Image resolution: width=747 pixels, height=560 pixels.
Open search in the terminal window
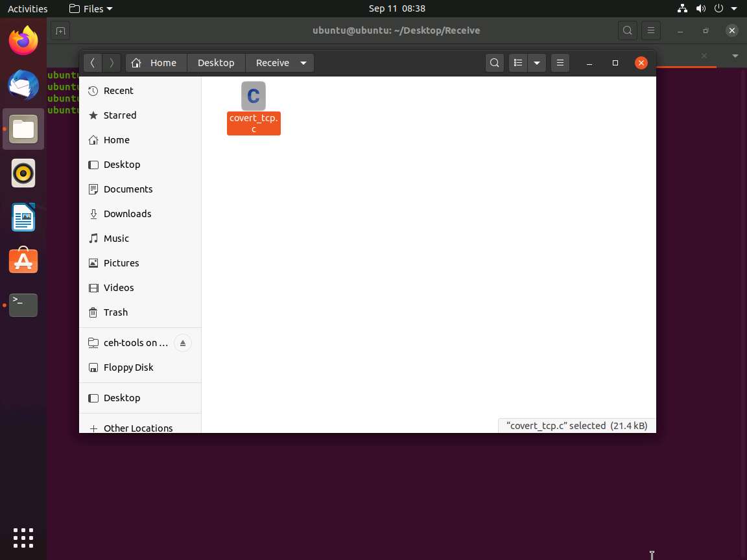tap(628, 30)
